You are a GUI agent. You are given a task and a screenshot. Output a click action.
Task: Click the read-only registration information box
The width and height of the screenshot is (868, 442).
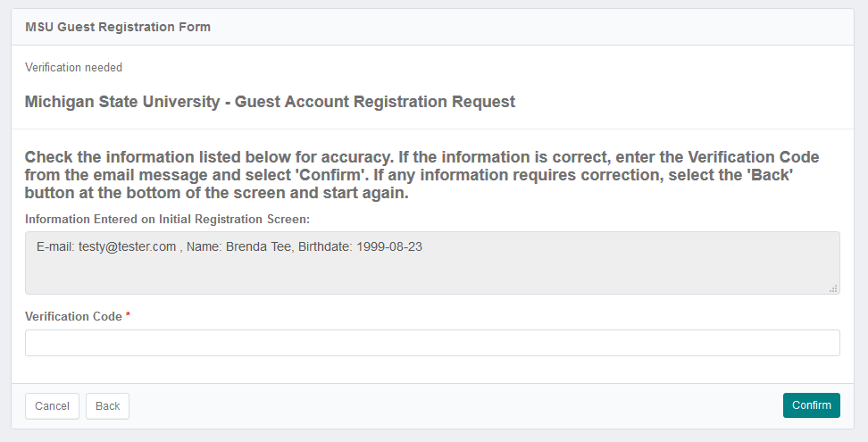(432, 271)
